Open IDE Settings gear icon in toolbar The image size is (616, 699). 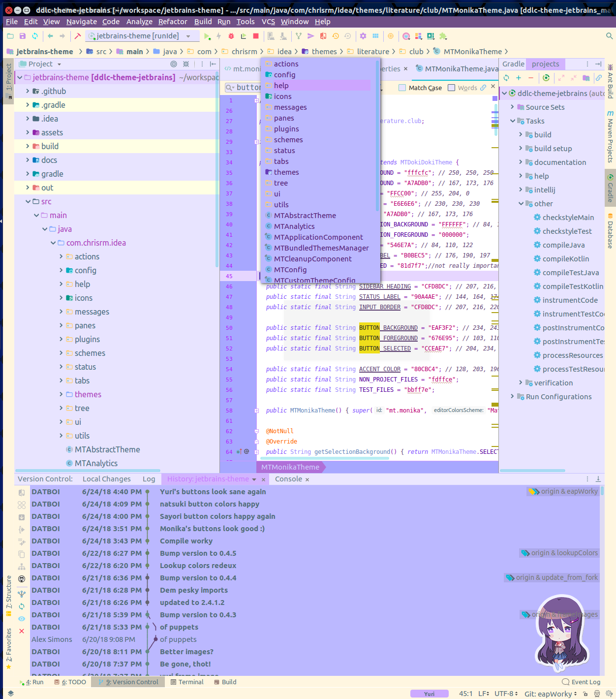pos(363,36)
